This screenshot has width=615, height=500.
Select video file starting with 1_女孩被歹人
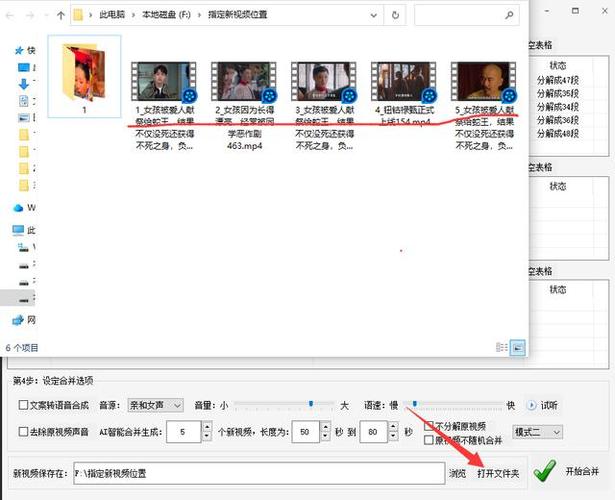164,106
